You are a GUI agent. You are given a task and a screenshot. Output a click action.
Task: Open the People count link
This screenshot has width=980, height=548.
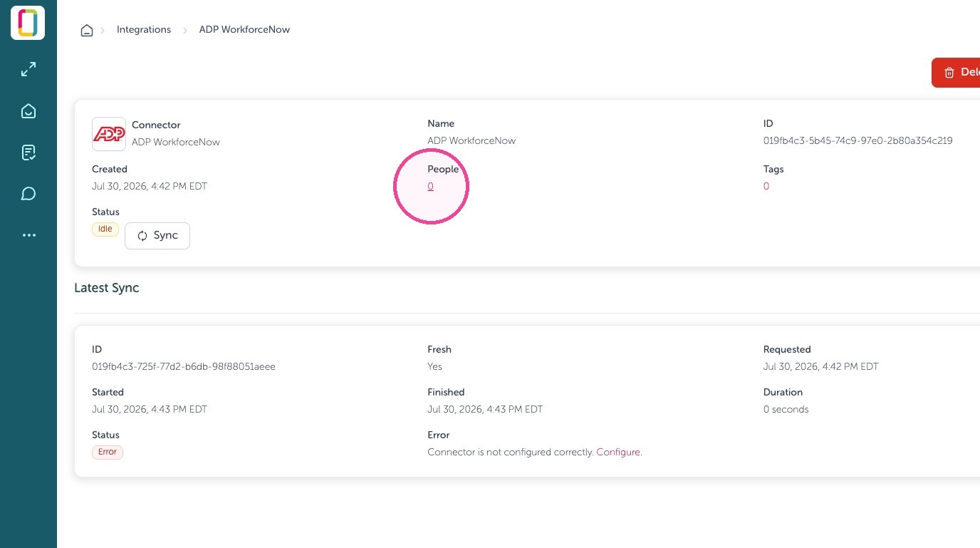pyautogui.click(x=431, y=187)
